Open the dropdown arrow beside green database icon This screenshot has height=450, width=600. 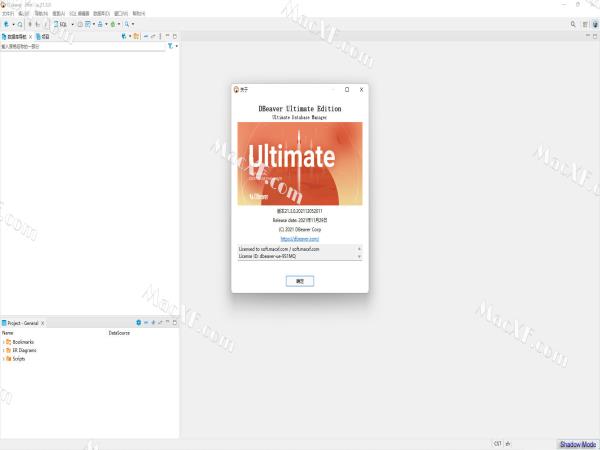pyautogui.click(x=119, y=24)
